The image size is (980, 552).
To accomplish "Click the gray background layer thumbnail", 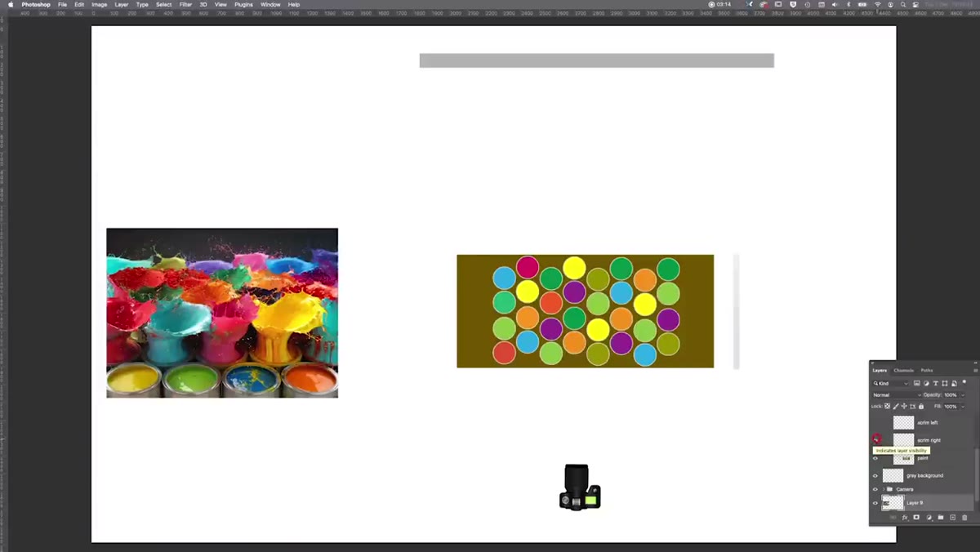I will pyautogui.click(x=893, y=475).
